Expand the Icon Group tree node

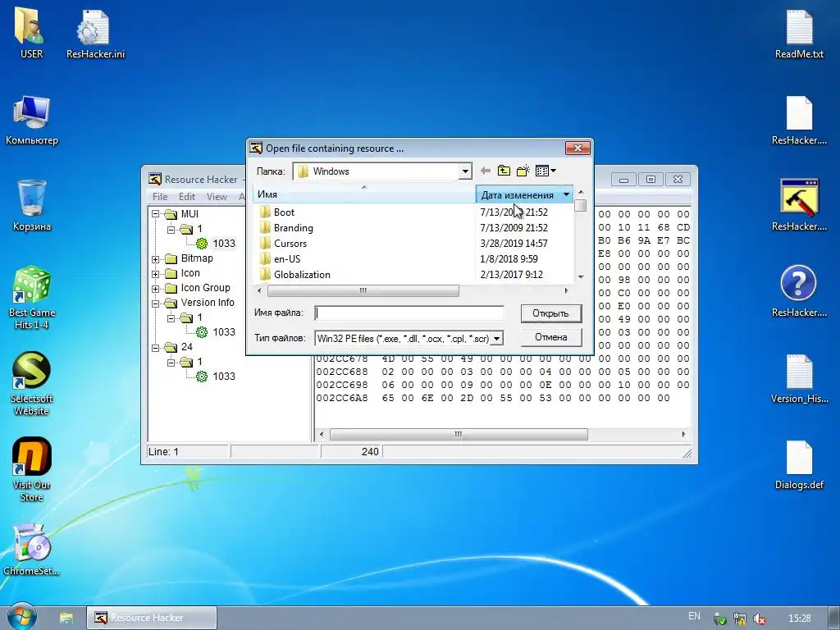point(155,289)
